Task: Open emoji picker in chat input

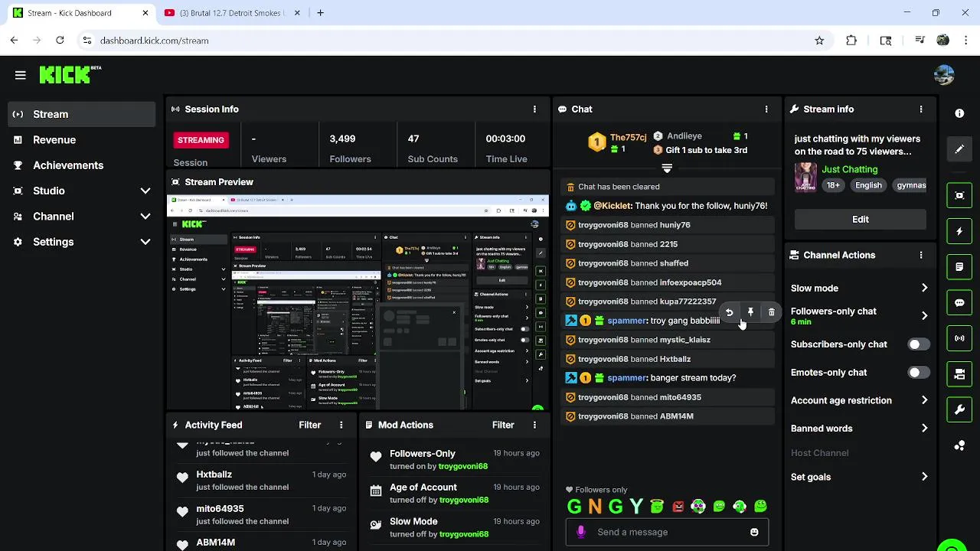Action: (754, 533)
